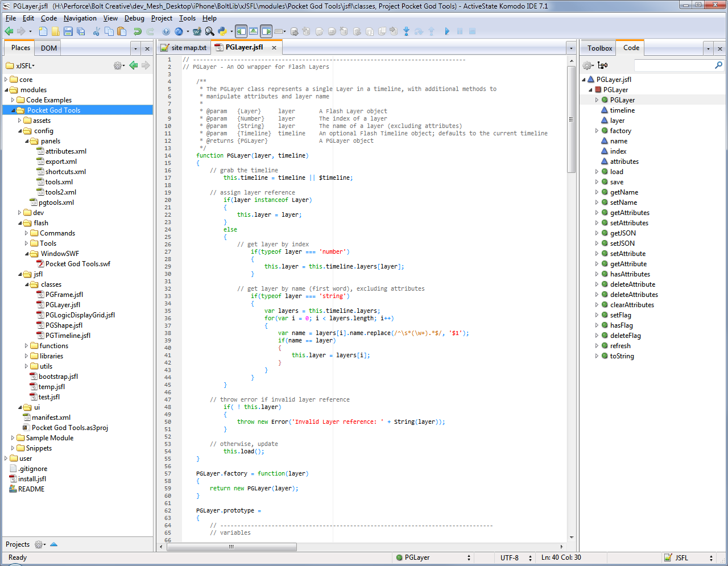The width and height of the screenshot is (728, 566).
Task: Paste clipboard contents using toolbar icon
Action: pos(123,31)
